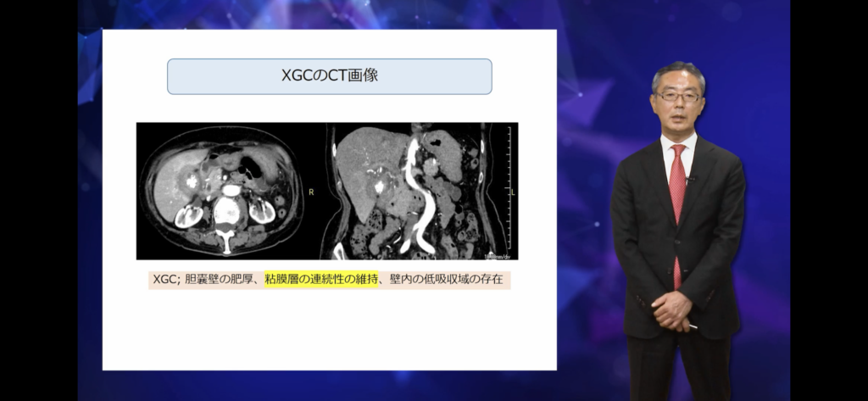The width and height of the screenshot is (868, 401).
Task: Click the yellow 'R' orientation marker
Action: pos(311,192)
